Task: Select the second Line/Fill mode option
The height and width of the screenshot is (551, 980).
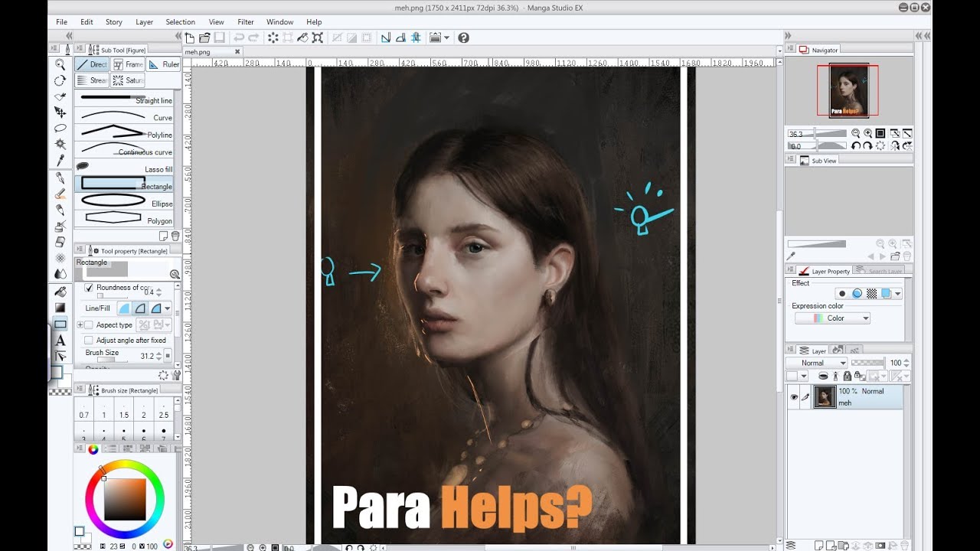Action: coord(140,308)
